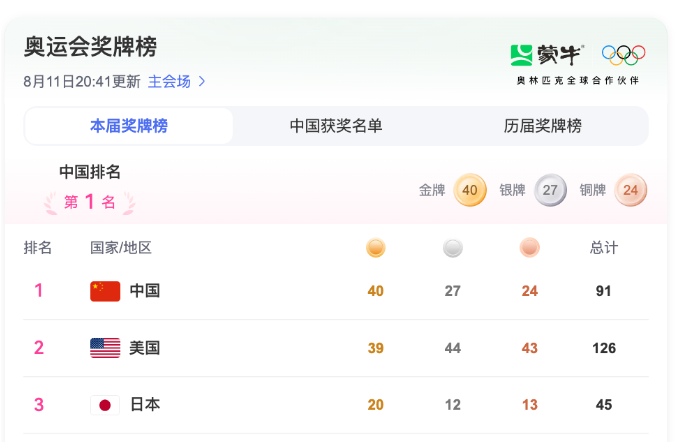Click the China flag icon
Screen dimensions: 684x442
pos(105,291)
